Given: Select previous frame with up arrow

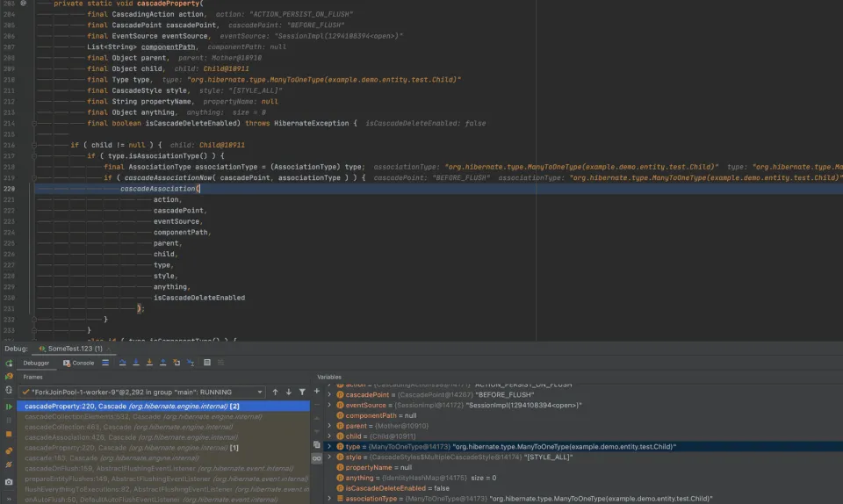Looking at the screenshot, I should (275, 392).
